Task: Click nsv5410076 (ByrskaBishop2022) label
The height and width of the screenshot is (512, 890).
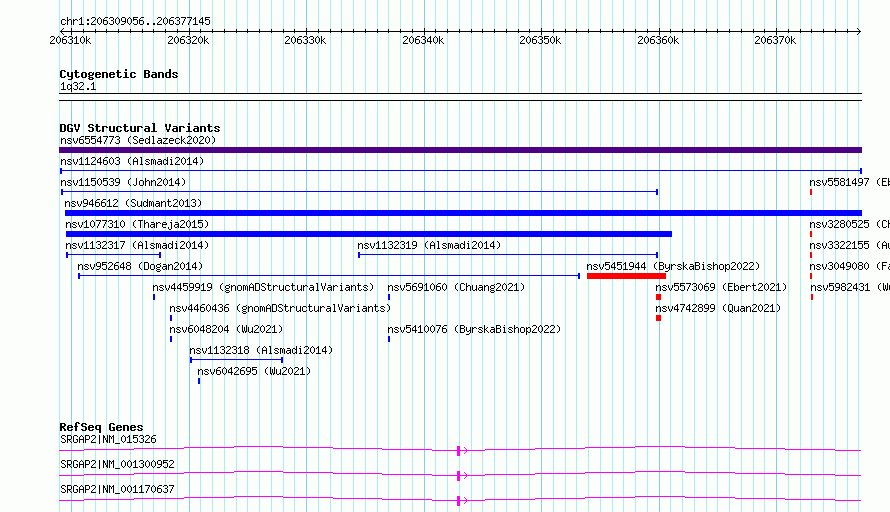Action: pos(474,329)
